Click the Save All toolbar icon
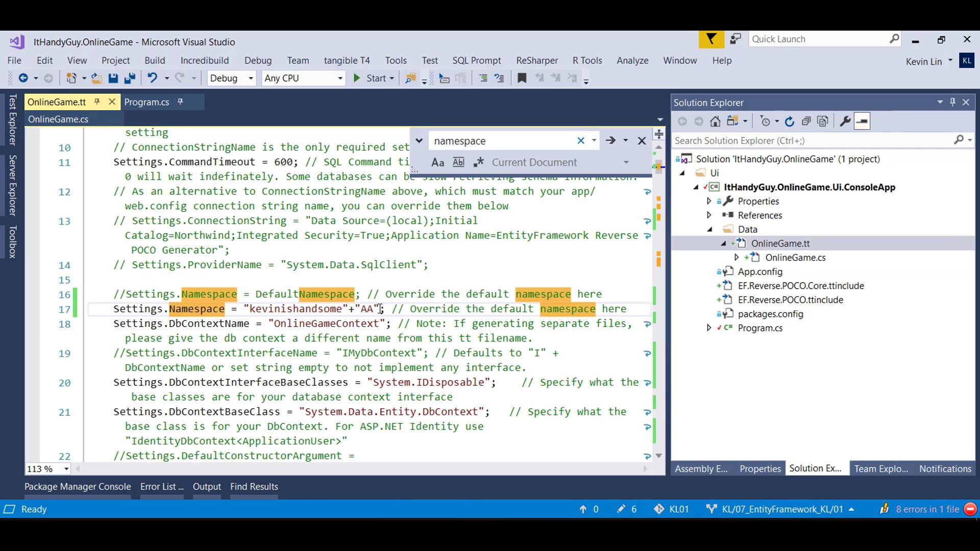The image size is (980, 551). point(130,78)
